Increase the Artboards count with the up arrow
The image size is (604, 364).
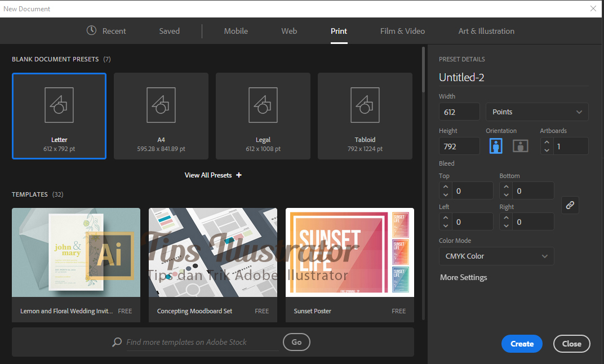pyautogui.click(x=546, y=142)
